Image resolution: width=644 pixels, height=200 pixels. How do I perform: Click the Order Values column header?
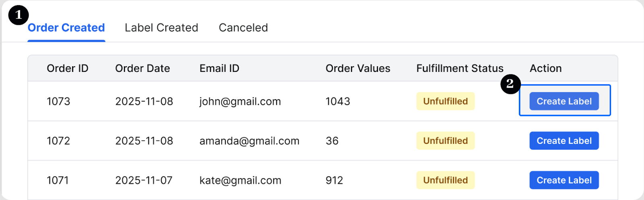[358, 68]
